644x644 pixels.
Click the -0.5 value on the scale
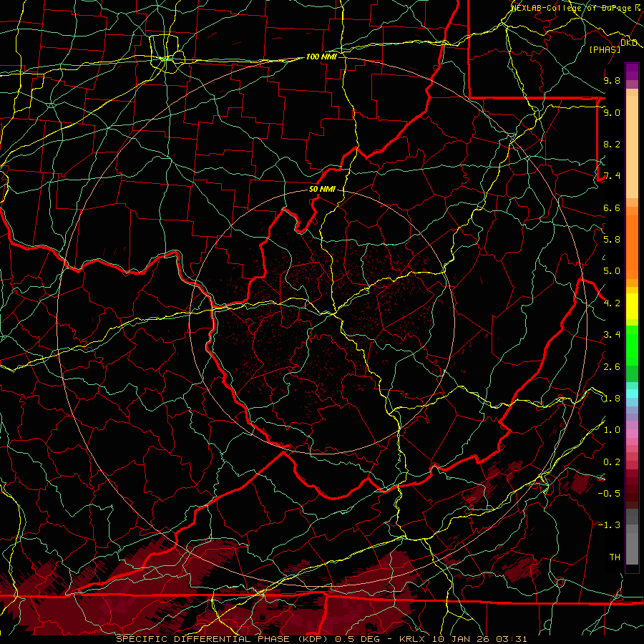click(x=609, y=494)
